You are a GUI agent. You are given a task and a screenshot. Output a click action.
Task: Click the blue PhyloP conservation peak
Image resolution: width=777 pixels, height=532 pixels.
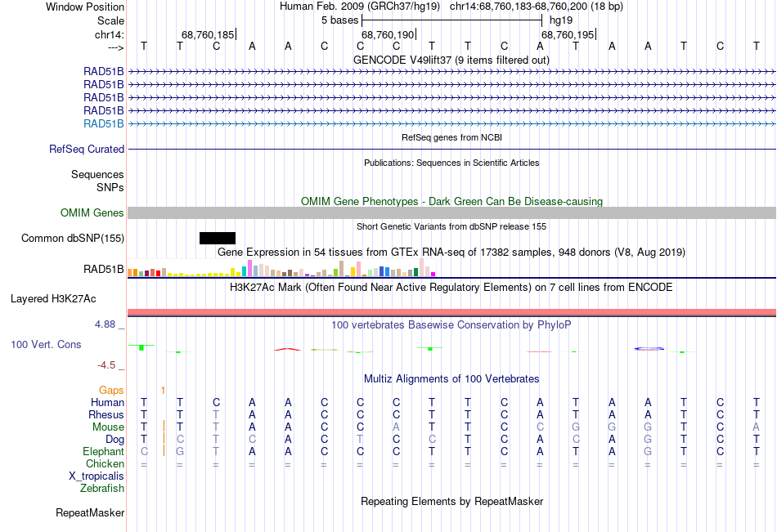tap(649, 349)
